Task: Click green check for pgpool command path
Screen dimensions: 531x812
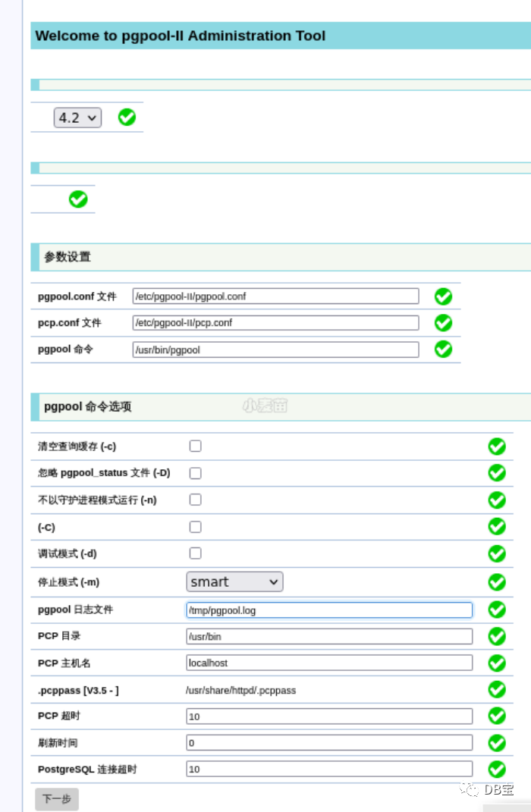Action: [443, 350]
